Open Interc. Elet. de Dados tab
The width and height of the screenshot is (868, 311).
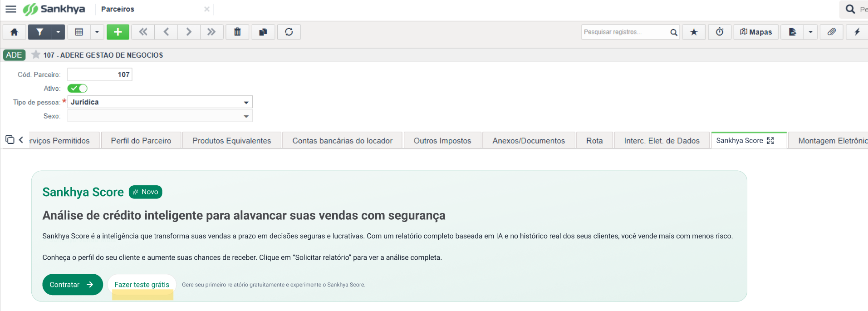point(662,141)
